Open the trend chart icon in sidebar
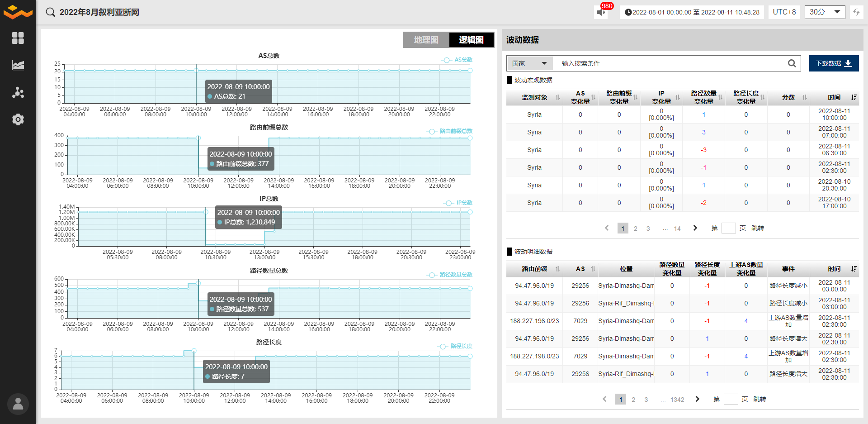 click(18, 66)
